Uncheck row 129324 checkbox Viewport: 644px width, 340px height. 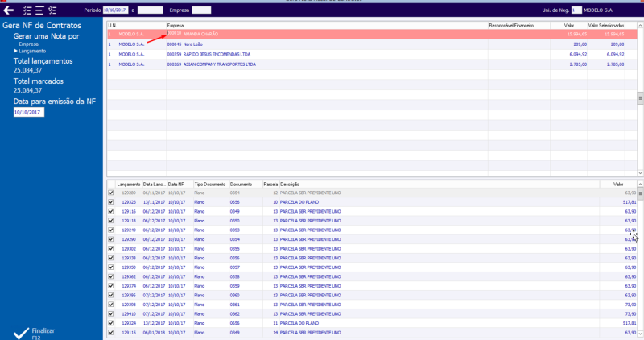pos(111,323)
